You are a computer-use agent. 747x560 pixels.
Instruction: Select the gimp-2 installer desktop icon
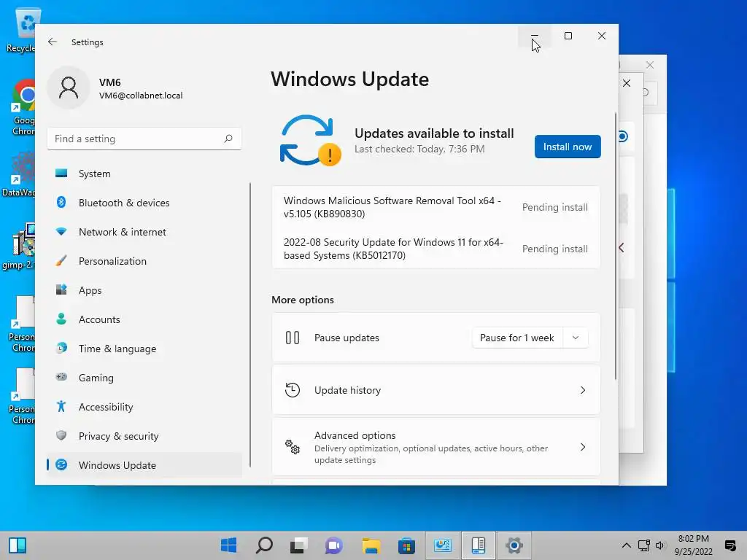pyautogui.click(x=19, y=246)
